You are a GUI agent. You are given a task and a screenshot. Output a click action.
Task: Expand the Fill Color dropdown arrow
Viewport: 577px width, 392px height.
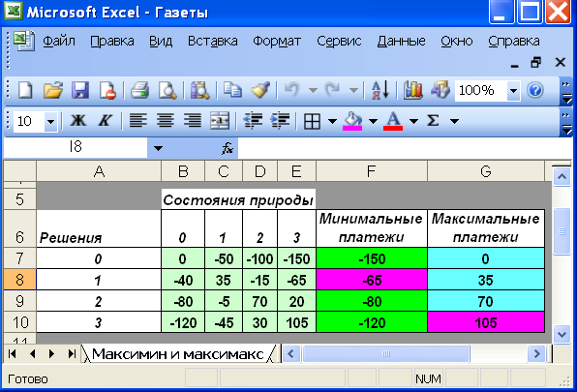(x=373, y=121)
